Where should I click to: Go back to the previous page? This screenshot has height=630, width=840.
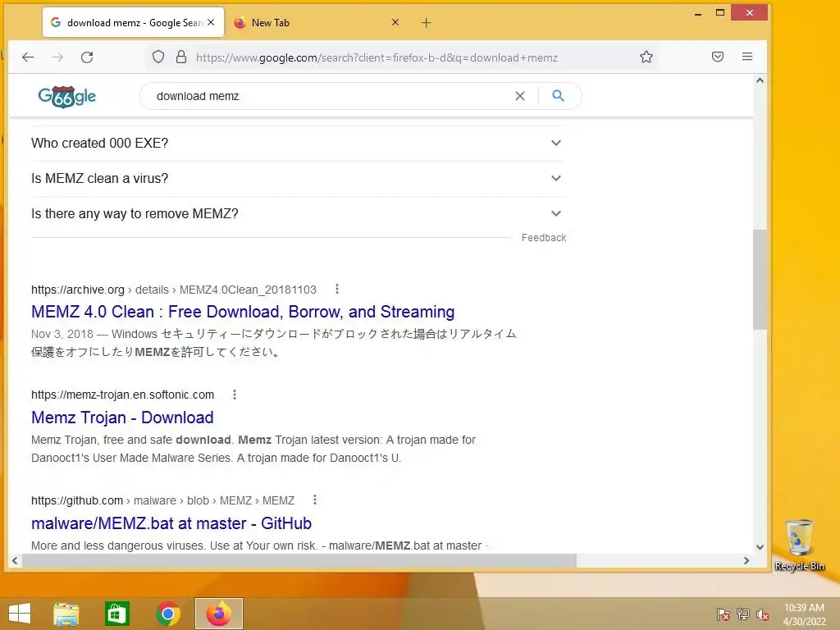point(28,57)
